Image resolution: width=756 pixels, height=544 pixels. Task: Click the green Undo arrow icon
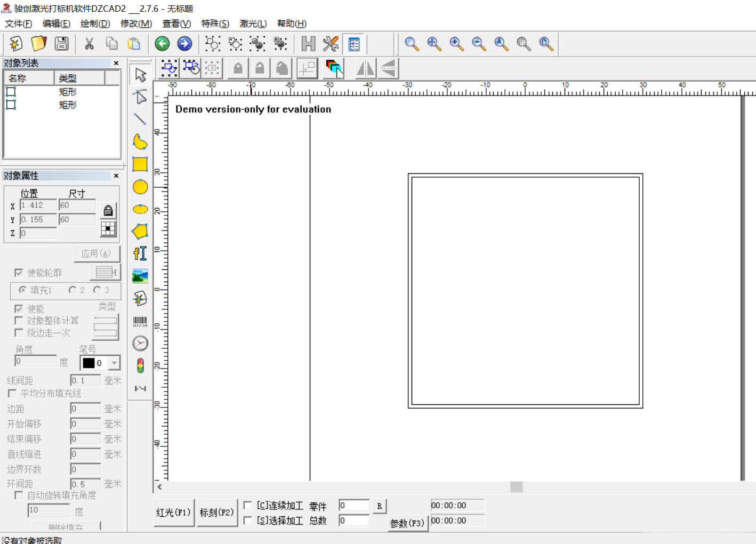coord(162,43)
